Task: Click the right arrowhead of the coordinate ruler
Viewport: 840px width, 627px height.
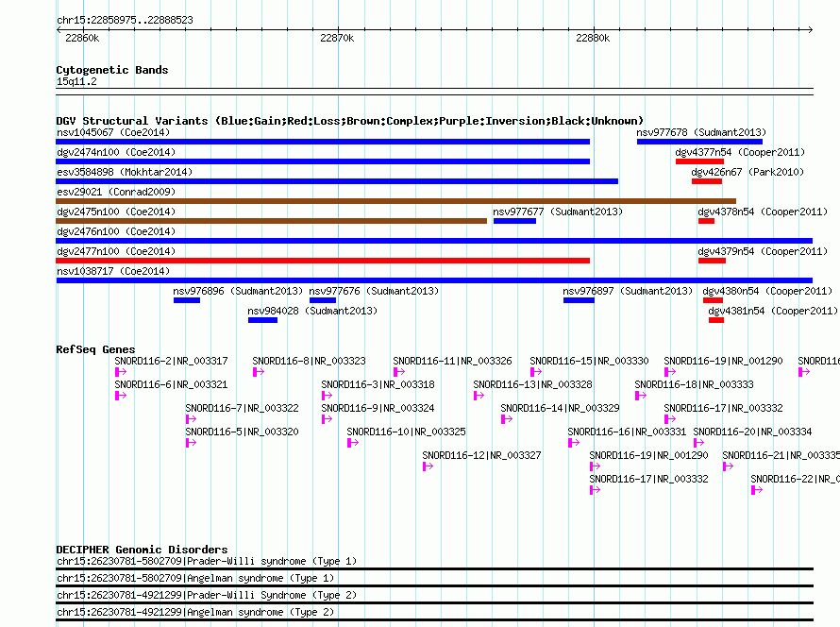Action: (x=811, y=29)
